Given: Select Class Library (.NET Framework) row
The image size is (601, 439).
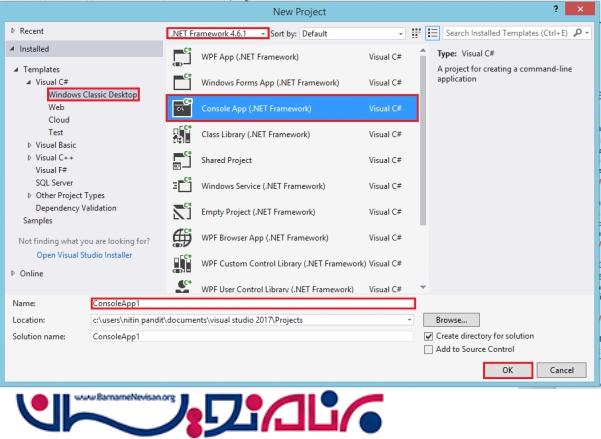Looking at the screenshot, I should coord(292,134).
